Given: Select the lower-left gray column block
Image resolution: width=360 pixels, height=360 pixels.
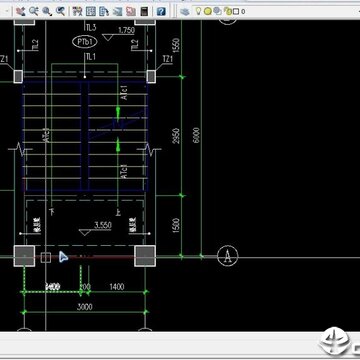Looking at the screenshot, I should [24, 256].
